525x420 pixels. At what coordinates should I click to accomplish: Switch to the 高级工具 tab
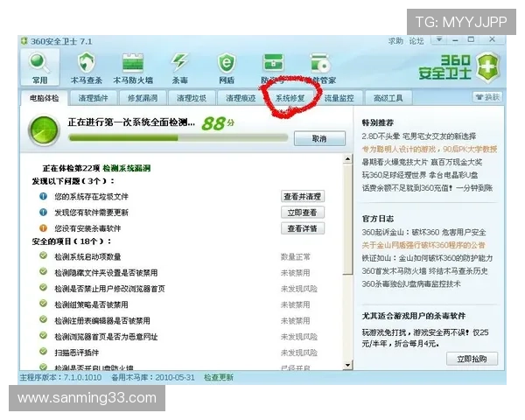tap(388, 98)
